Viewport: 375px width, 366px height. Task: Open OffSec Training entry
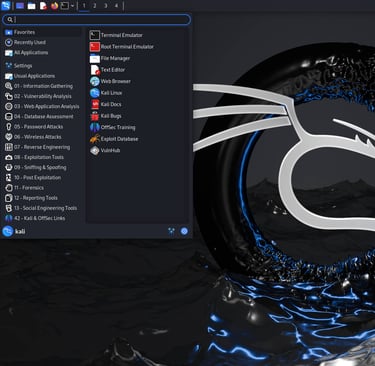click(137, 127)
